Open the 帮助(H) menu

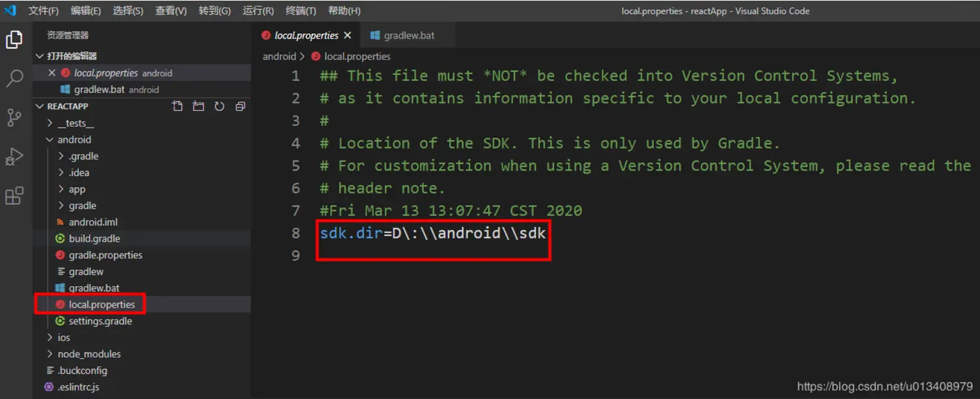(x=344, y=11)
